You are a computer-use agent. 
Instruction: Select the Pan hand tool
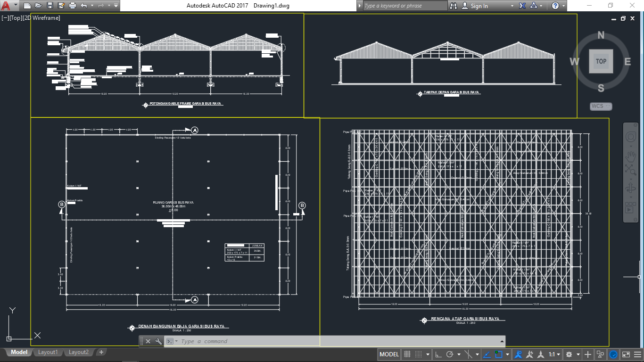631,156
